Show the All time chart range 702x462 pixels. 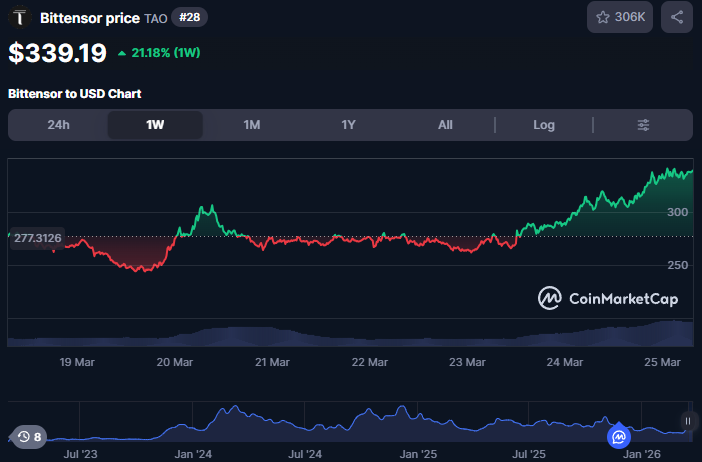[445, 125]
